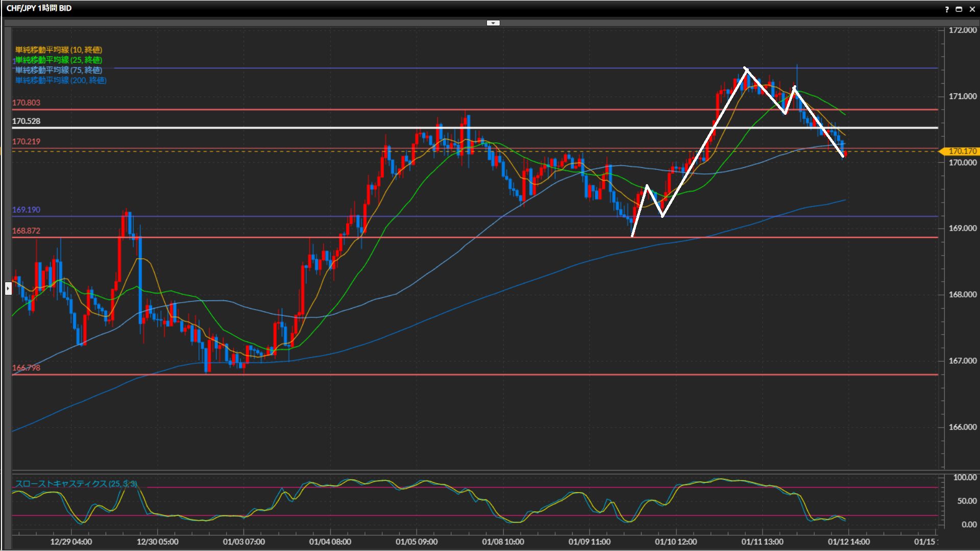Click the 172.000 price axis label

962,30
